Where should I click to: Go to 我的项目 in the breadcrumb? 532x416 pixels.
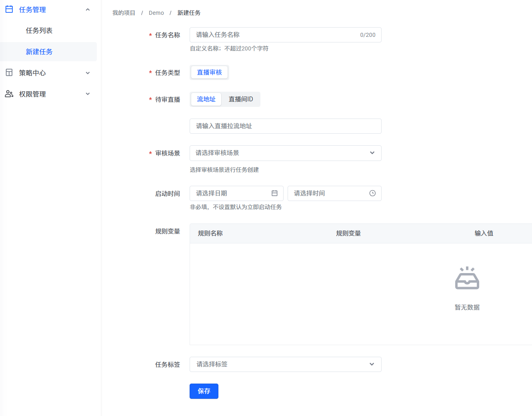(124, 13)
